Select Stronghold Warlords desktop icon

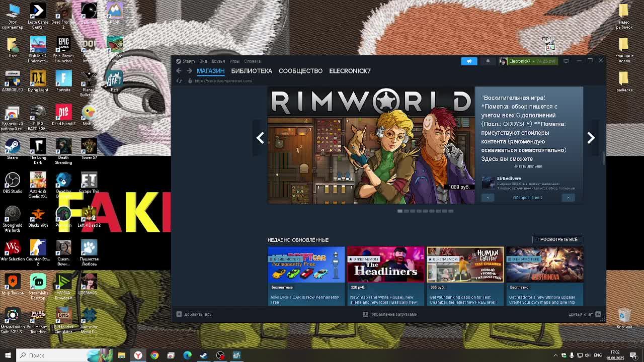tap(13, 219)
